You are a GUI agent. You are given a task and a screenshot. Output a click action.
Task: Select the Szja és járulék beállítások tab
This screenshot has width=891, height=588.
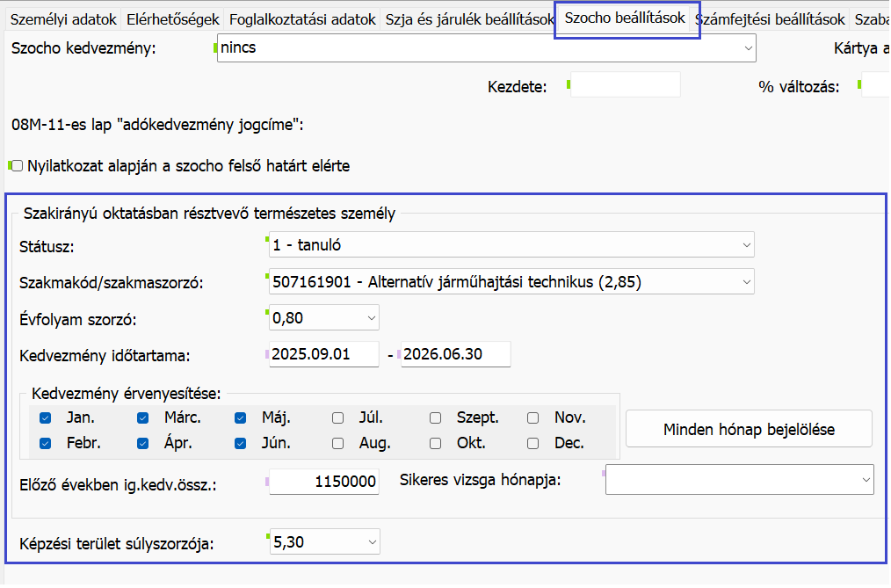469,19
